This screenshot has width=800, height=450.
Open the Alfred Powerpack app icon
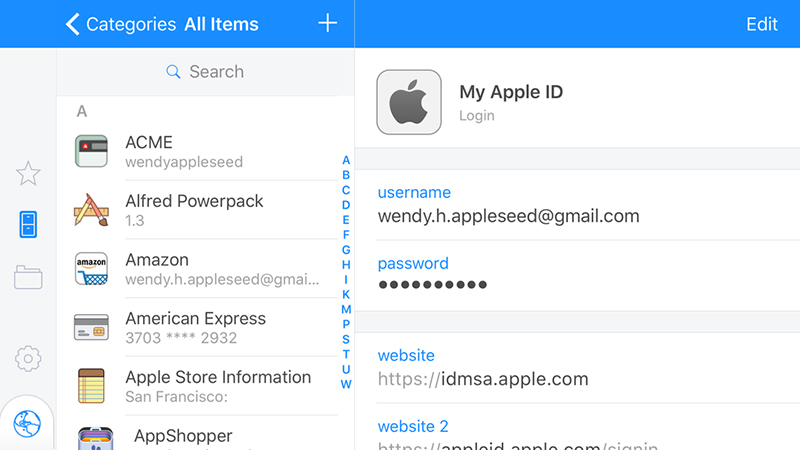91,210
